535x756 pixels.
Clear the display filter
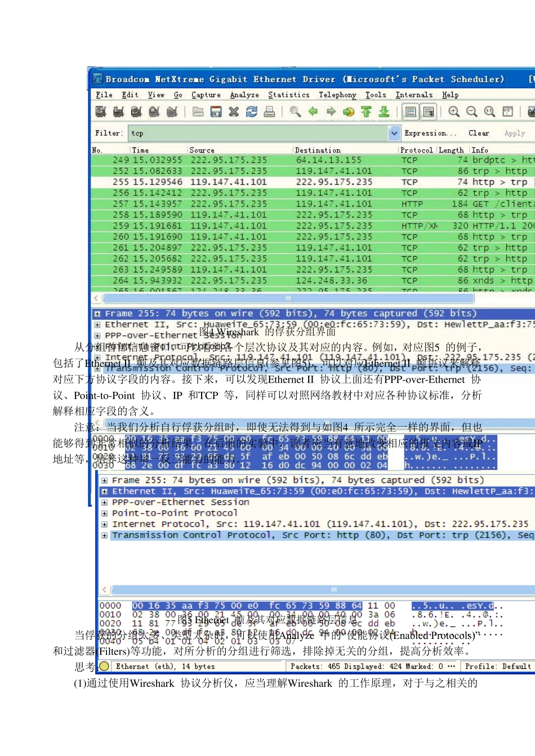coord(479,133)
